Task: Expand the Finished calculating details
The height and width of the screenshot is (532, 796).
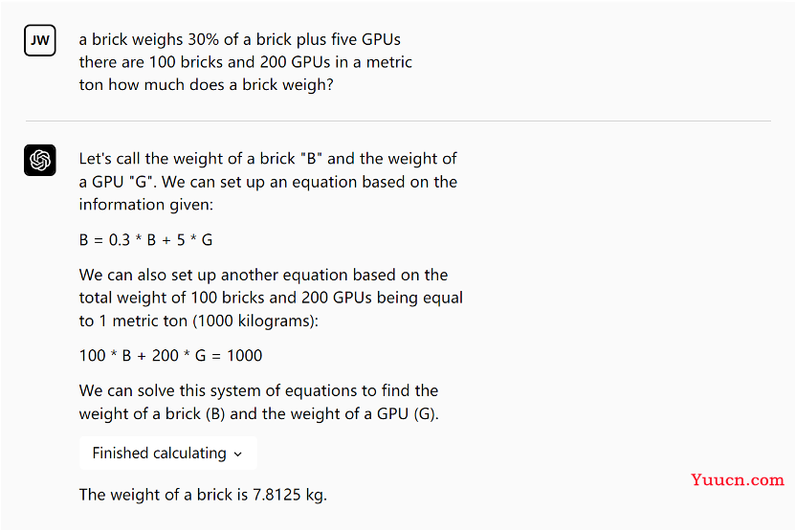Action: [159, 454]
